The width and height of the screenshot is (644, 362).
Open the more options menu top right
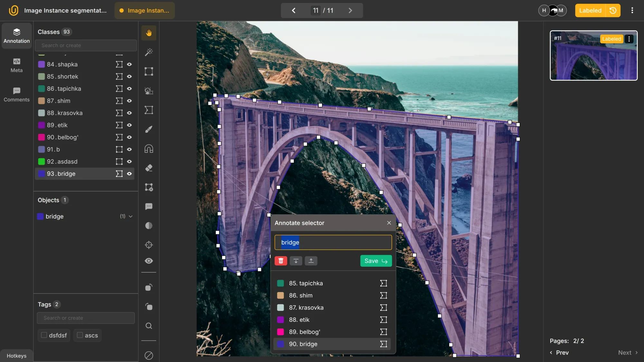click(x=632, y=10)
